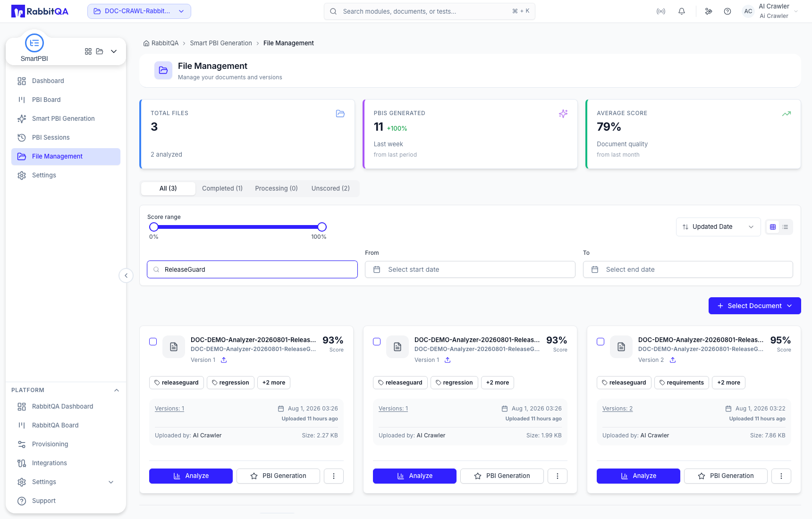Click the calendar icon in the From field
Viewport: 812px width, 519px height.
tap(377, 269)
